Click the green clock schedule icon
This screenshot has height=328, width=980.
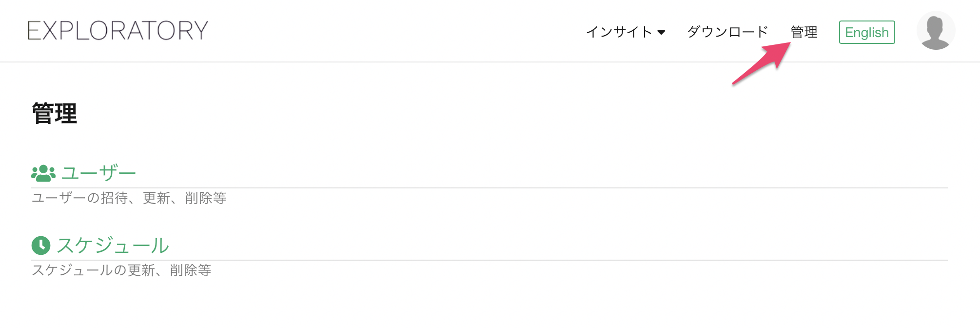click(41, 246)
